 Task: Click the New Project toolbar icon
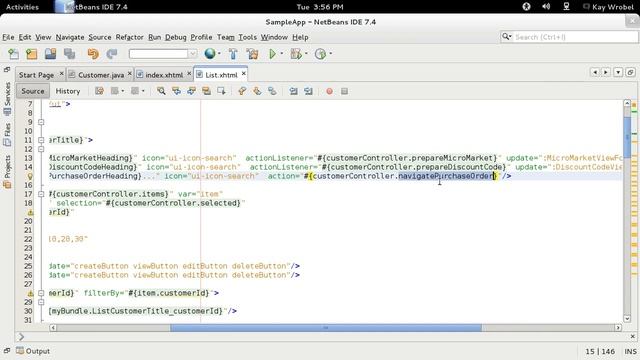pyautogui.click(x=32, y=54)
